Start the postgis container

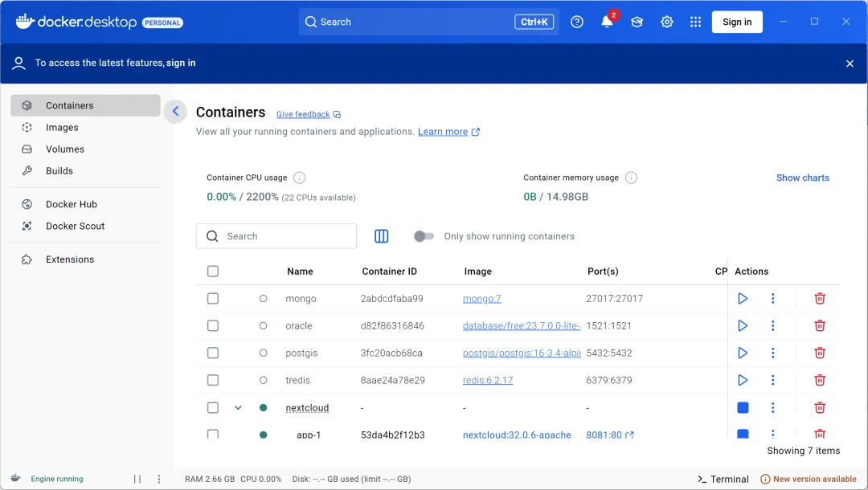[743, 353]
